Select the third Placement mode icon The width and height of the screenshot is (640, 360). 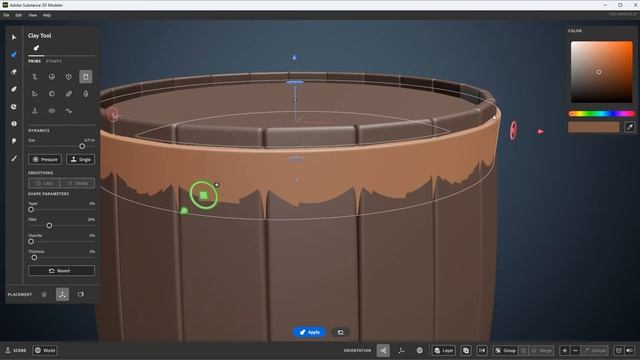(x=81, y=294)
